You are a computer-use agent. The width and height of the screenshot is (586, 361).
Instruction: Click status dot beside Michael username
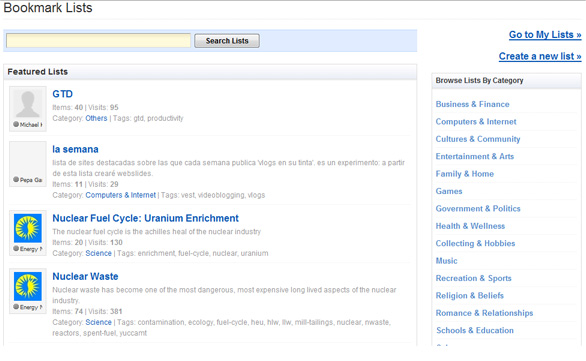pyautogui.click(x=16, y=124)
